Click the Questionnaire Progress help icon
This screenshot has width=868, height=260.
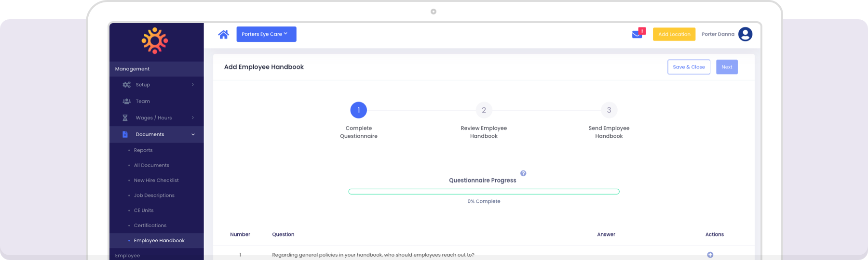tap(523, 173)
